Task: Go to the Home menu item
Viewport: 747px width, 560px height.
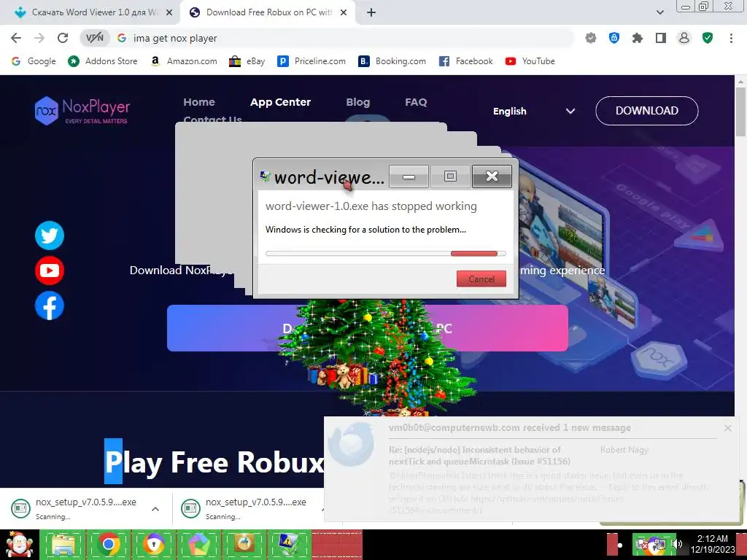Action: [199, 102]
